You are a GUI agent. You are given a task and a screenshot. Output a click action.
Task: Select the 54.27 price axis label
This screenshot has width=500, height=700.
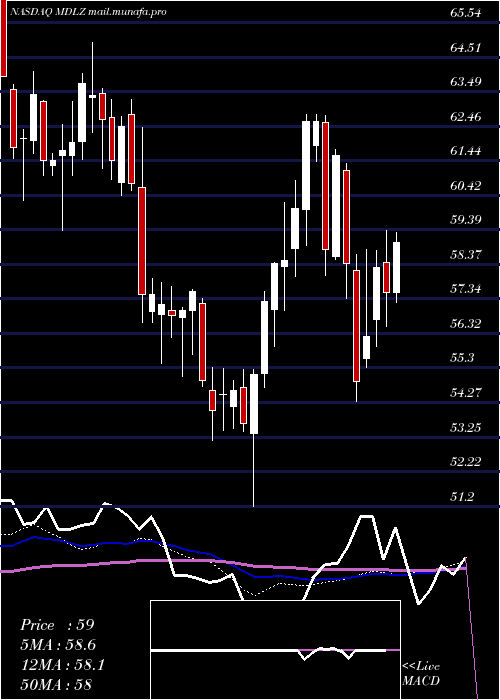click(x=466, y=393)
